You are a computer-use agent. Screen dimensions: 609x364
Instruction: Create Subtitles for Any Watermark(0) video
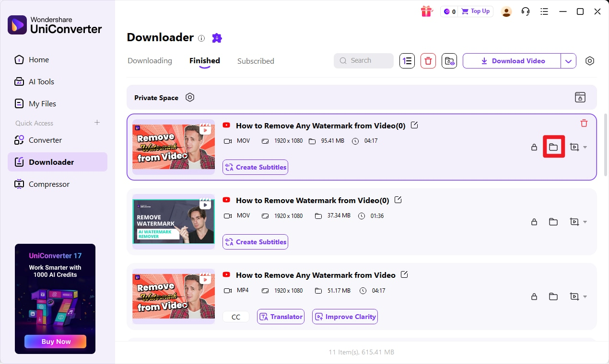click(255, 167)
